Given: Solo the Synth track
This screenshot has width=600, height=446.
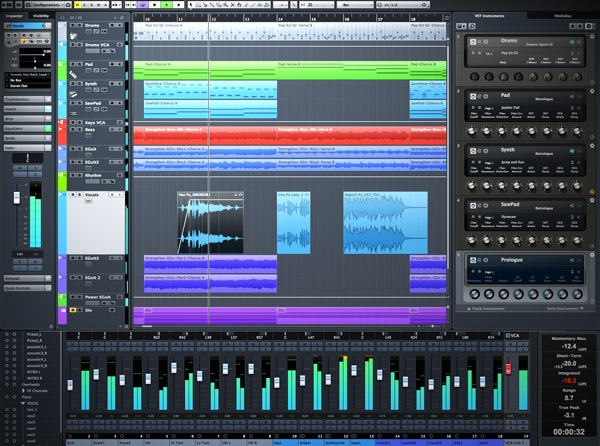Looking at the screenshot, I should [80, 84].
